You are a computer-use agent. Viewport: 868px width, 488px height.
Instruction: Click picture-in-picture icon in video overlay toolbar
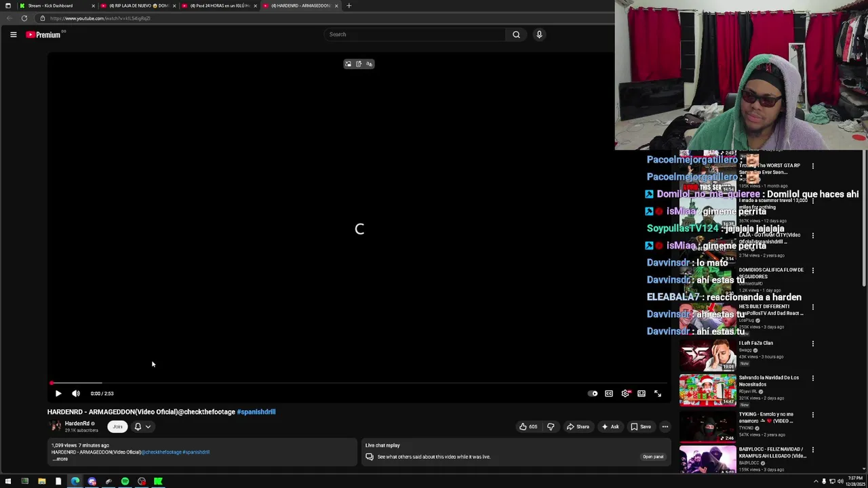point(348,64)
